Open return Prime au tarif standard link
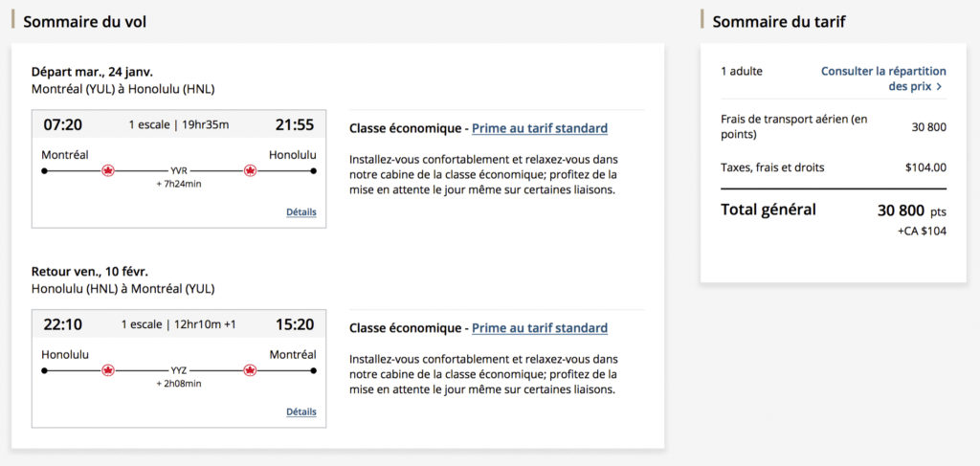The height and width of the screenshot is (466, 980). point(540,327)
